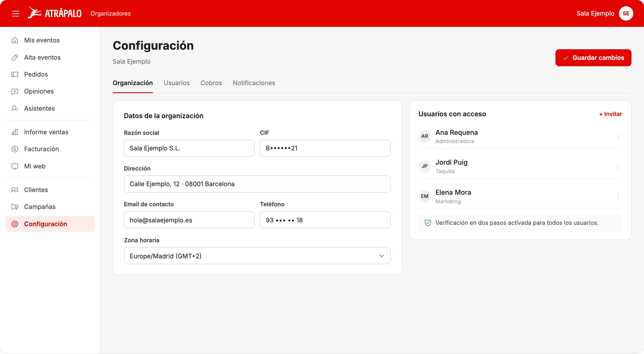The width and height of the screenshot is (644, 354).
Task: Click Sala Ejemplo account name in header
Action: coord(595,13)
